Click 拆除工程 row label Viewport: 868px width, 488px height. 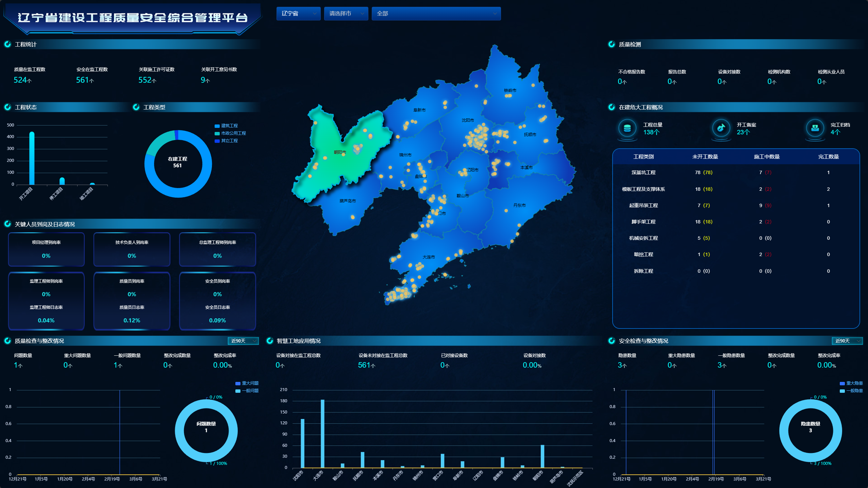644,271
